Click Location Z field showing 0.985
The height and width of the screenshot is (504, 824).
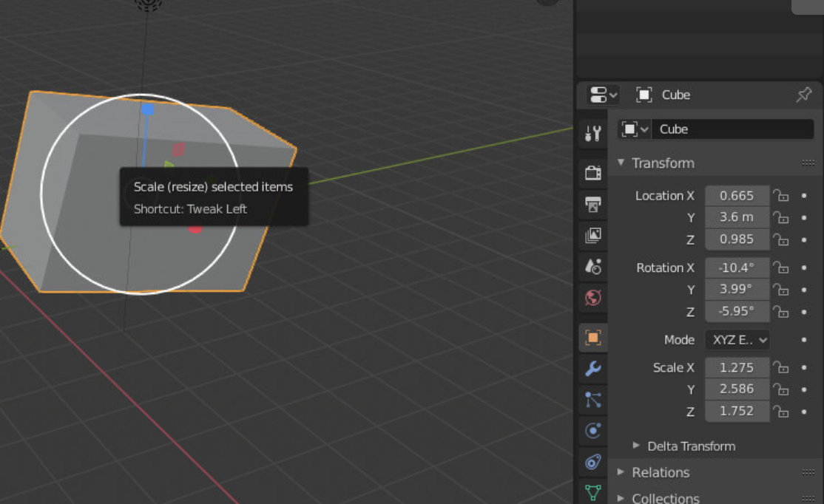(x=737, y=239)
